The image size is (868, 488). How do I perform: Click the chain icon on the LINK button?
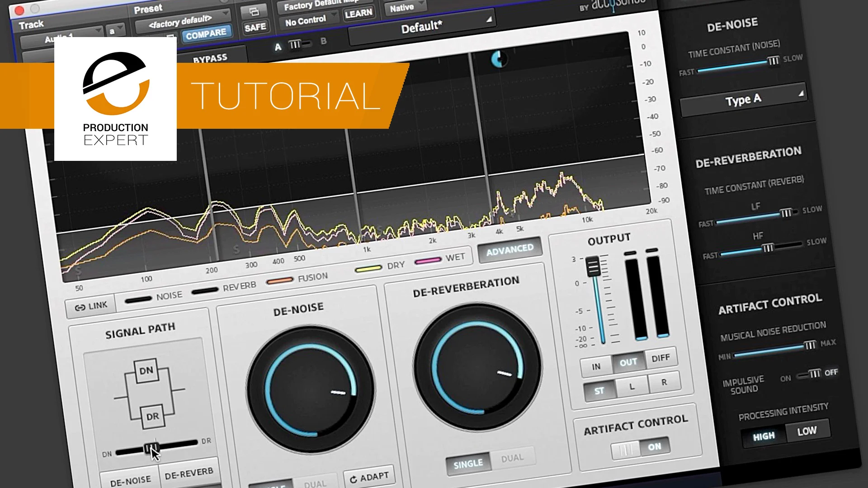pyautogui.click(x=79, y=307)
